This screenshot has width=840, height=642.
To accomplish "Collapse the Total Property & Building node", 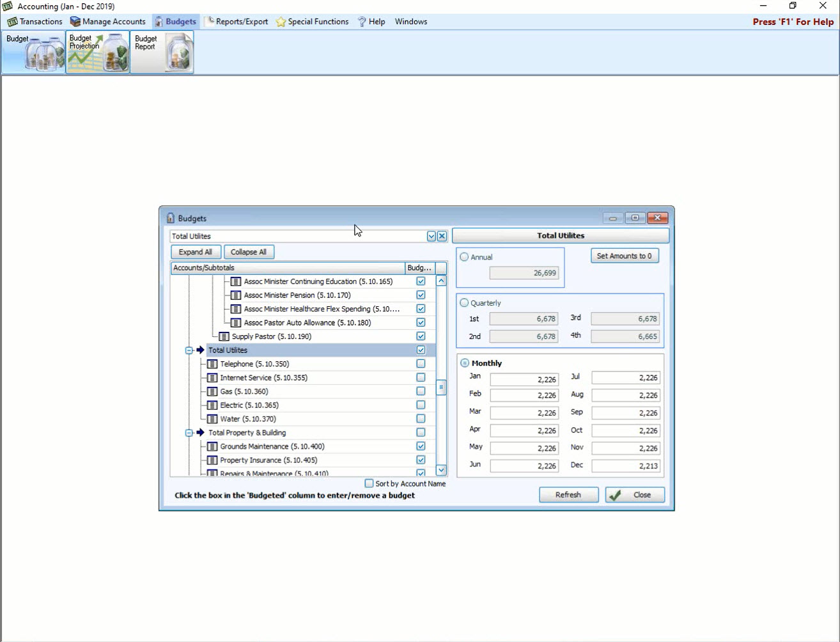I will [189, 432].
